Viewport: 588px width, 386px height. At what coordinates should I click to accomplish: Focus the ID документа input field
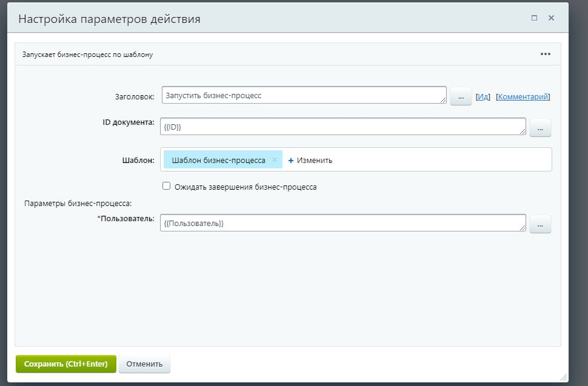pos(342,127)
